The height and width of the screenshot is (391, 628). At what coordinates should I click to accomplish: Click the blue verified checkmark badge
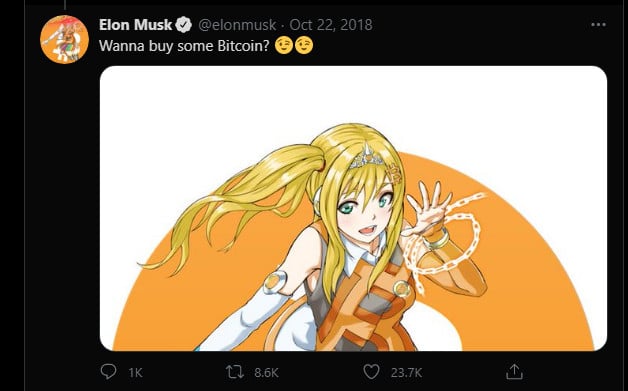(184, 25)
